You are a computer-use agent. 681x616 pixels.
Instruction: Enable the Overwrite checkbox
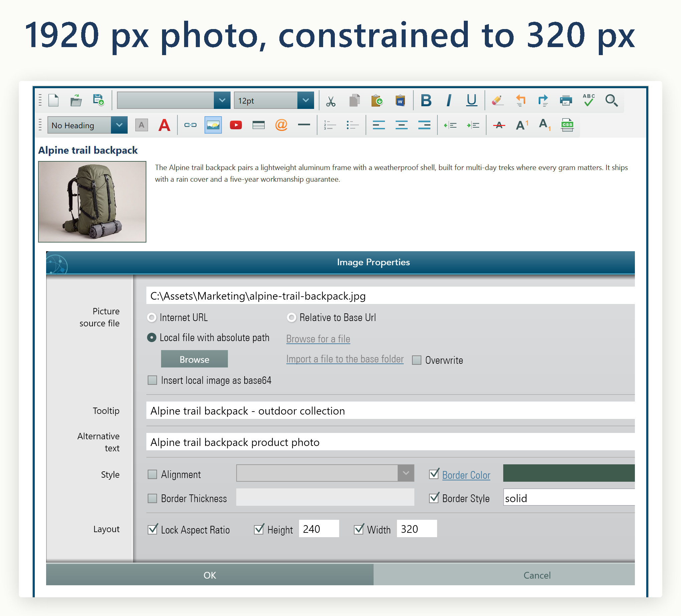[417, 360]
